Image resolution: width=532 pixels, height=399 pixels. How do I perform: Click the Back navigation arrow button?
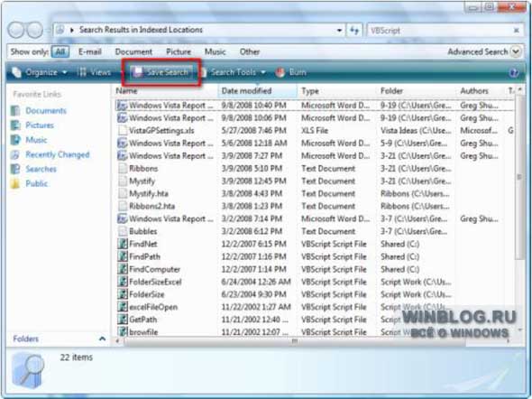coord(16,30)
